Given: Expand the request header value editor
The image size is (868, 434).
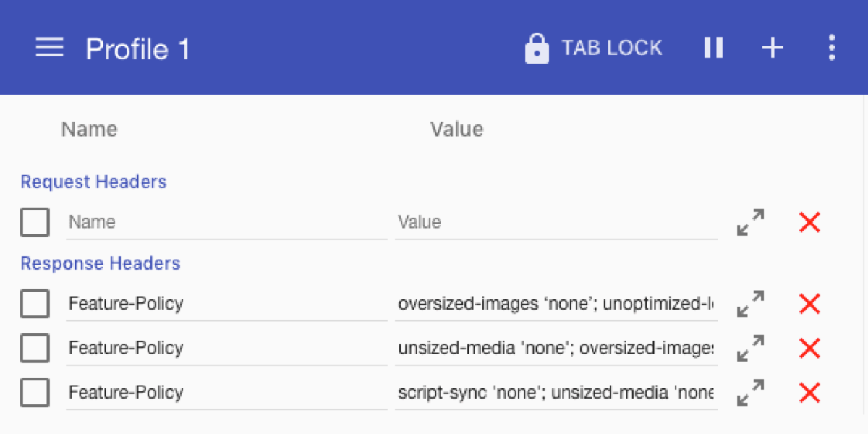Looking at the screenshot, I should pos(750,222).
